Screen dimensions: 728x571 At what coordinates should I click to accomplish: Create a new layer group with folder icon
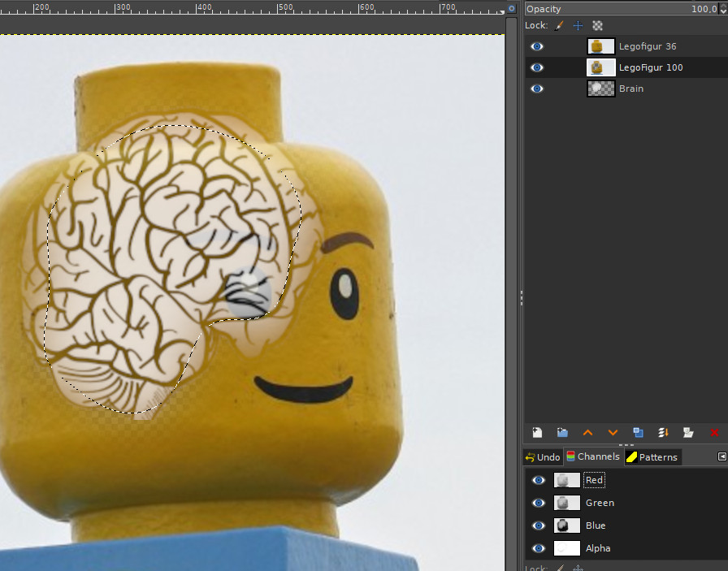coord(562,433)
